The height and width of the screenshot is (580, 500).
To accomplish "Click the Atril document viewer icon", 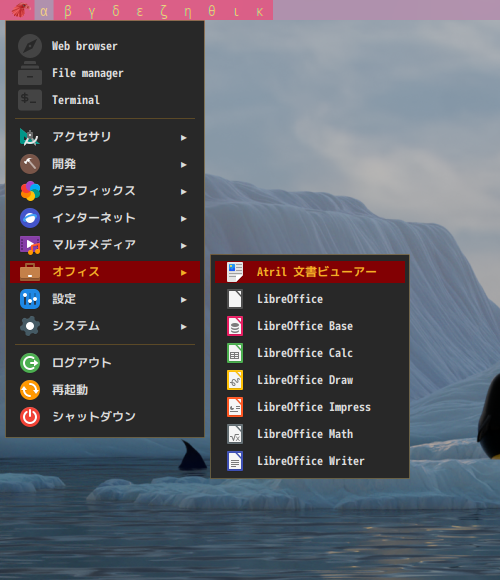I will pos(235,272).
